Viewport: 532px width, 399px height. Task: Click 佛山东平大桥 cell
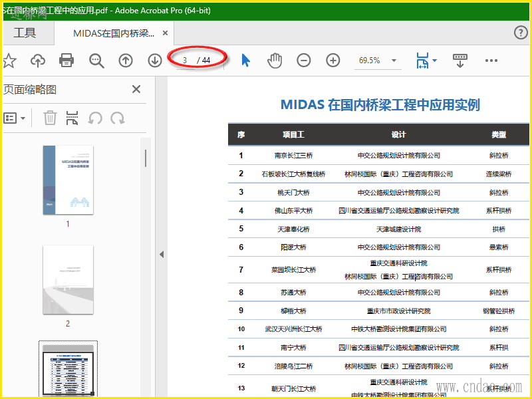tap(293, 211)
